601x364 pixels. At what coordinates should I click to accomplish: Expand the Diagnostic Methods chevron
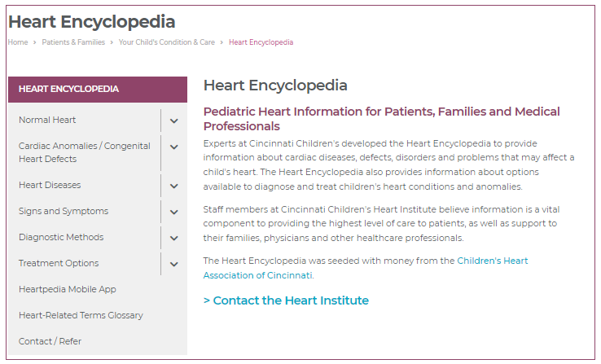pos(174,238)
